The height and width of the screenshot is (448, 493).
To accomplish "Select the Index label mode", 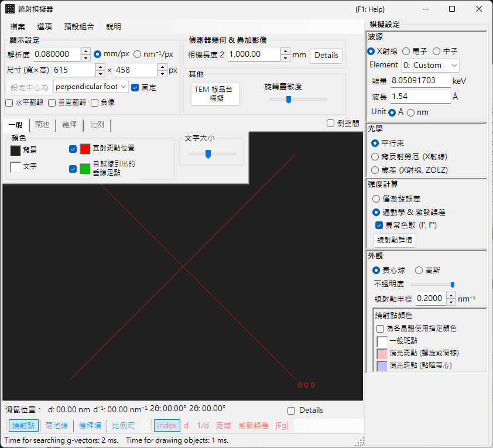I will (167, 425).
